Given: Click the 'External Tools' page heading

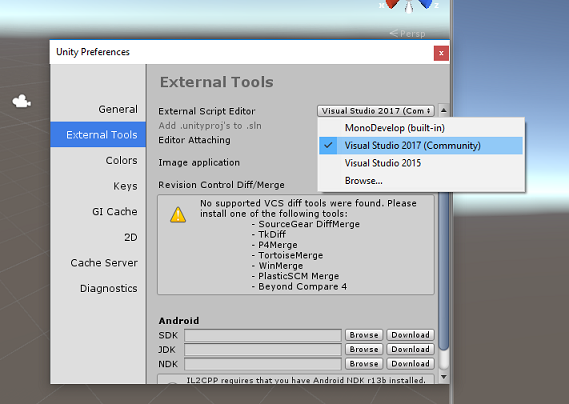Looking at the screenshot, I should coord(217,82).
